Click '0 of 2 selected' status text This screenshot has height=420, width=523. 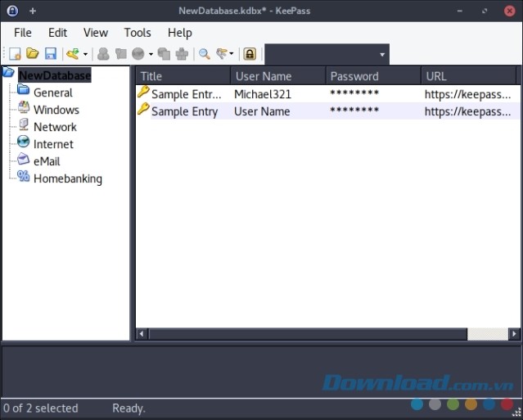click(x=41, y=409)
